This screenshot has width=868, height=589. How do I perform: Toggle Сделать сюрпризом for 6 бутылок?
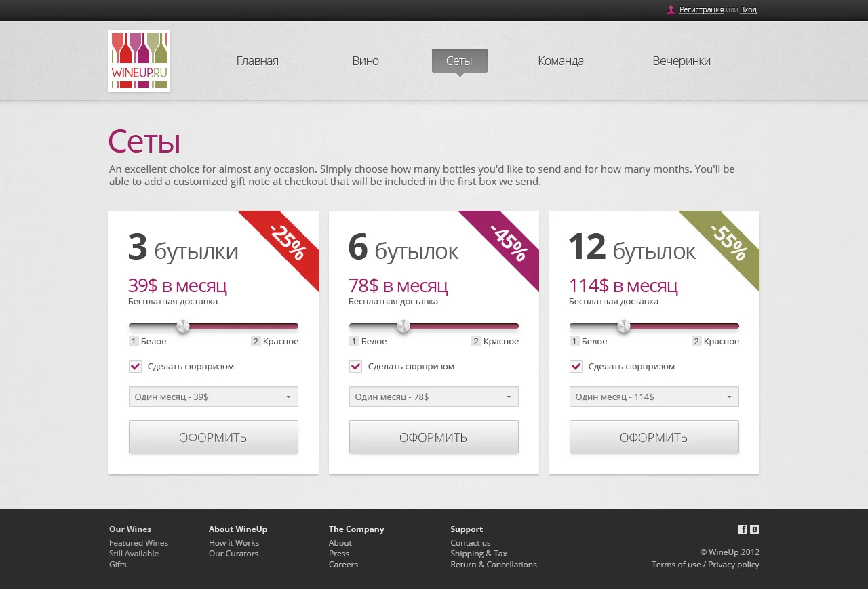355,367
